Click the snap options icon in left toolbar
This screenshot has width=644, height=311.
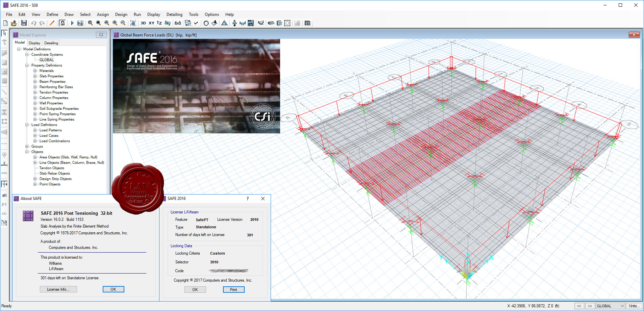4,184
